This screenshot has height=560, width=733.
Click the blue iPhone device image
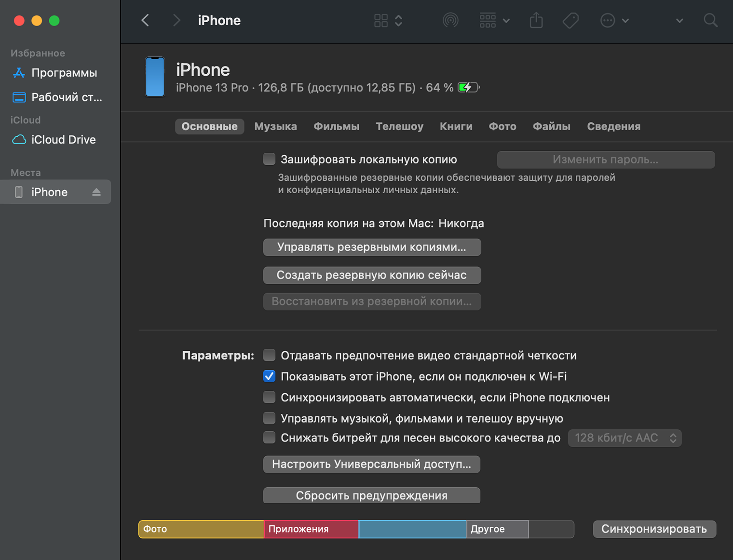tap(155, 77)
